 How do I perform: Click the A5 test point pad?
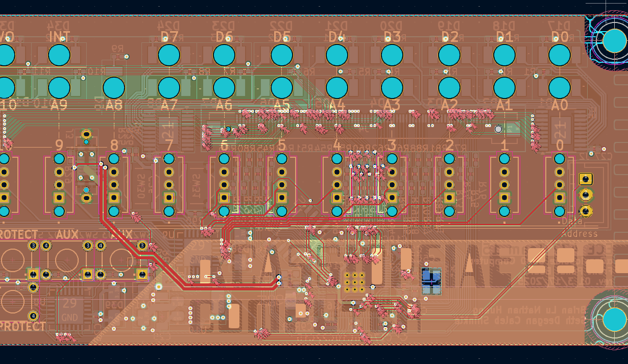coord(282,88)
